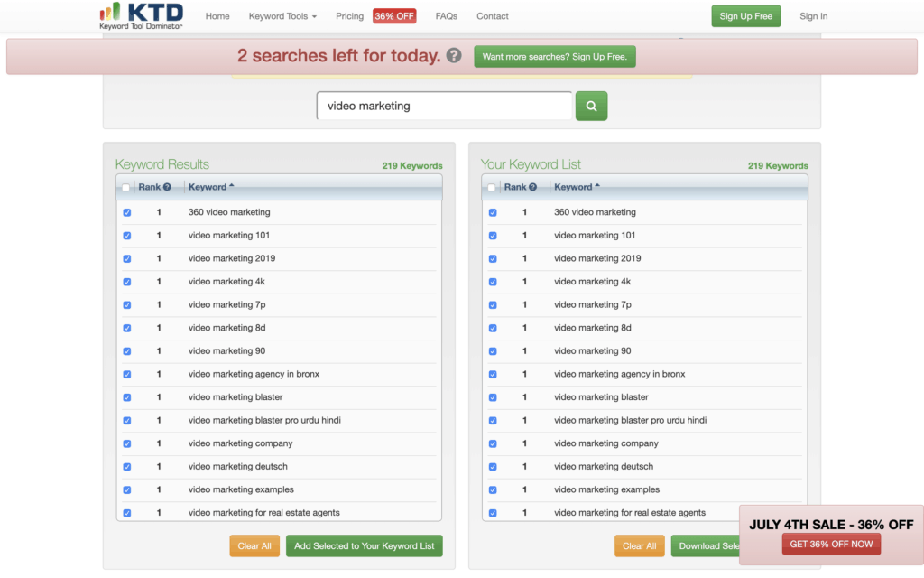924x578 pixels.
Task: Uncheck 'video marketing 8d' in Your Keyword List
Action: click(x=493, y=328)
